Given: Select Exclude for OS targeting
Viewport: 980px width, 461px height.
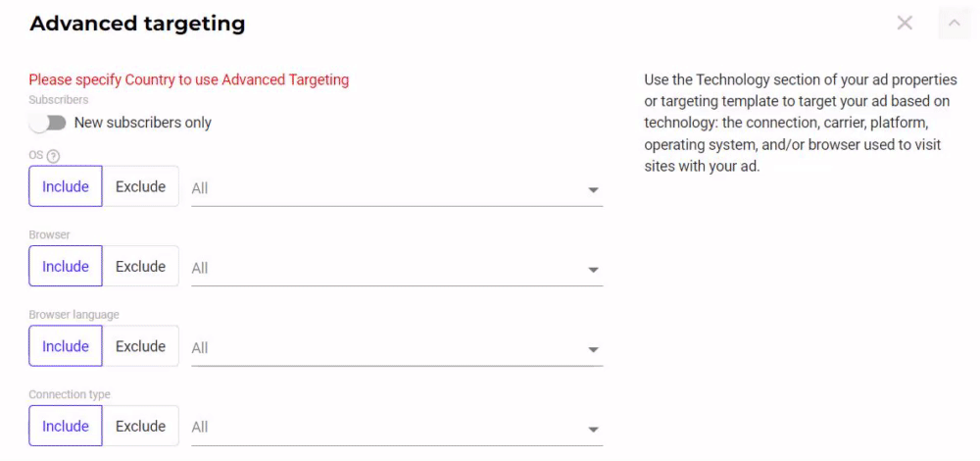Looking at the screenshot, I should pos(140,186).
